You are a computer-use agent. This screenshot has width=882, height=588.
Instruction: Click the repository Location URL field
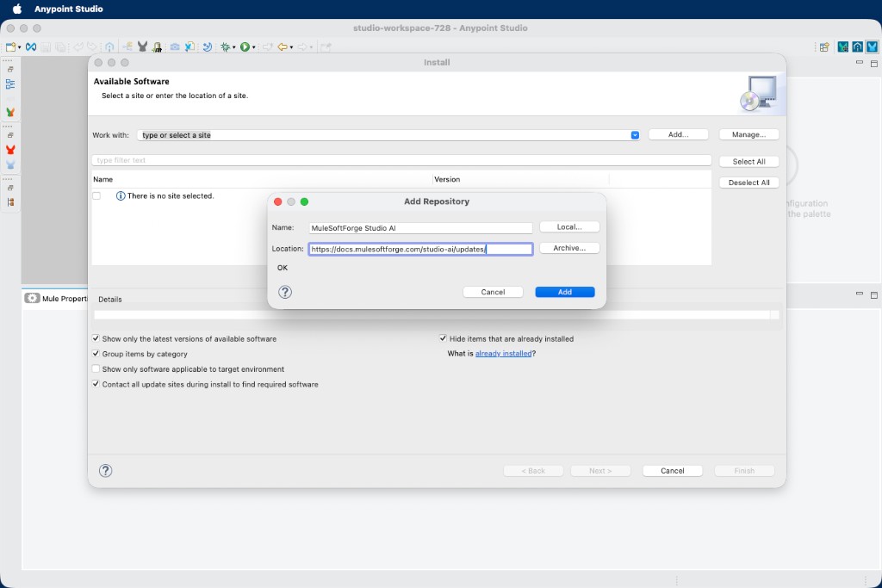tap(420, 249)
